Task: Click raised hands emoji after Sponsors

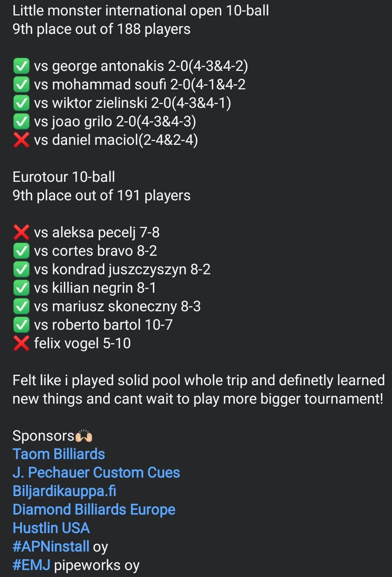Action: point(84,436)
